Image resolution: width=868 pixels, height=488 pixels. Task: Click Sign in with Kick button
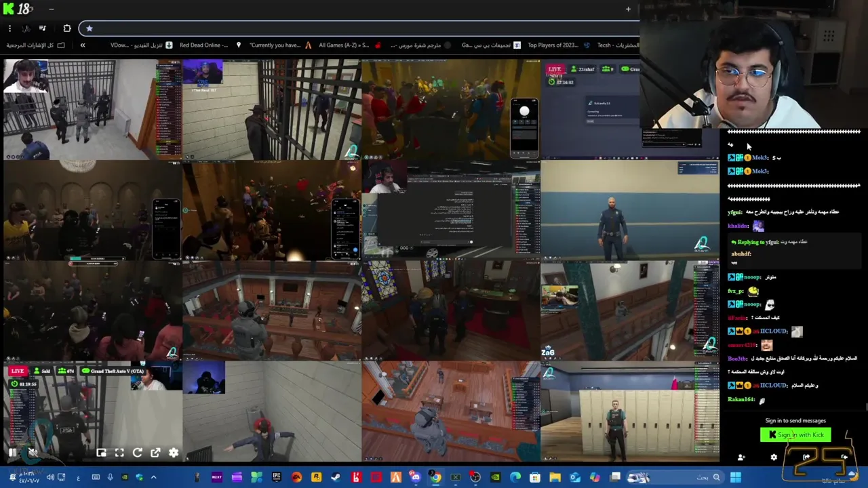tap(795, 434)
